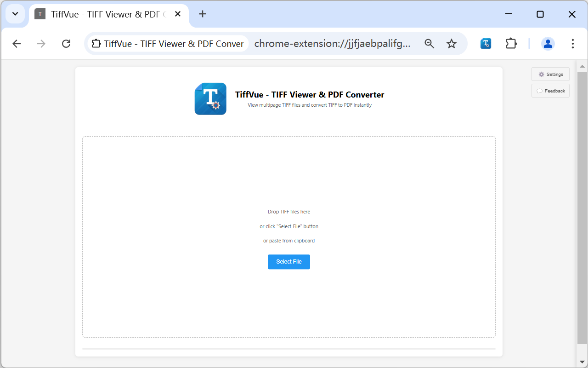Click the TiffVue heading title
The height and width of the screenshot is (368, 588).
click(310, 95)
